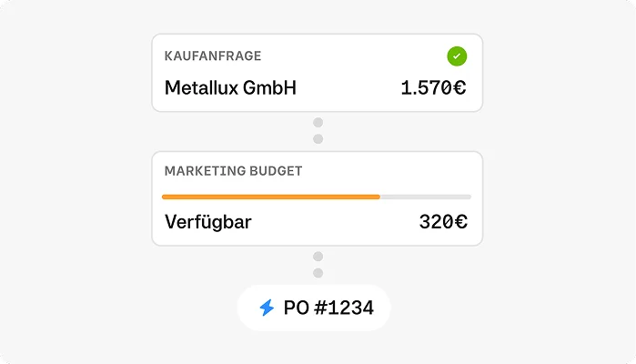Click the grey unfilled budget bar segment
Viewport: 636px width, 364px height.
tap(426, 197)
